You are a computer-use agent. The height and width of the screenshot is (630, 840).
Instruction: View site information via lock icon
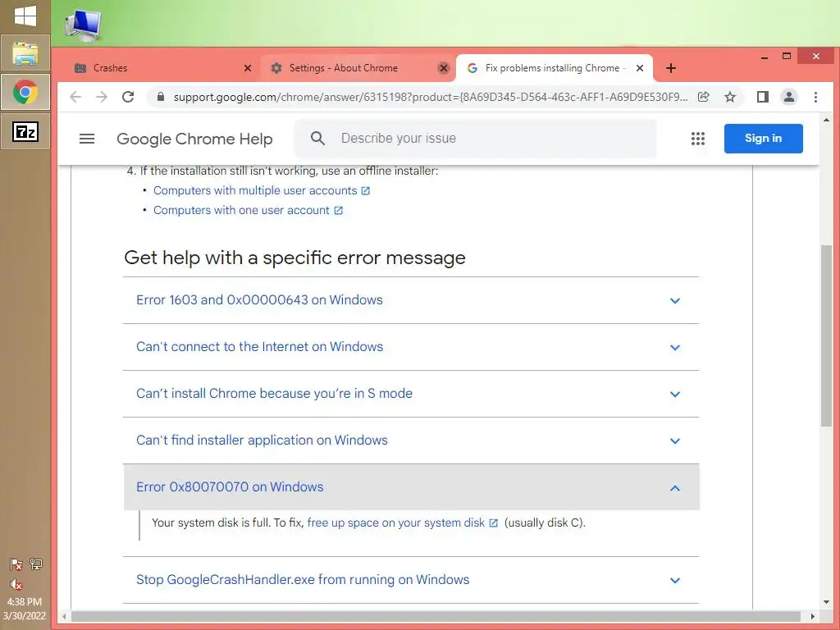coord(160,97)
